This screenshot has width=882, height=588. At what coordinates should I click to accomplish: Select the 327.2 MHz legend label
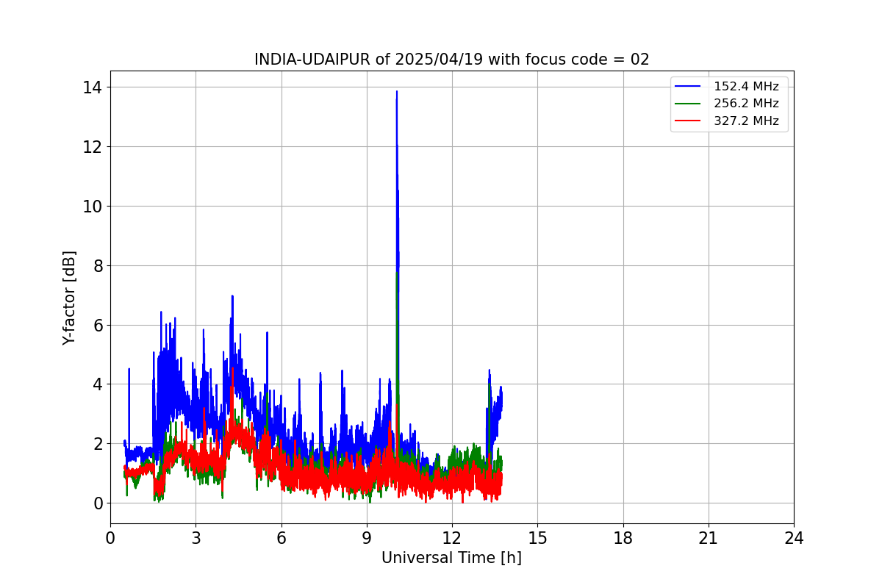coord(746,121)
